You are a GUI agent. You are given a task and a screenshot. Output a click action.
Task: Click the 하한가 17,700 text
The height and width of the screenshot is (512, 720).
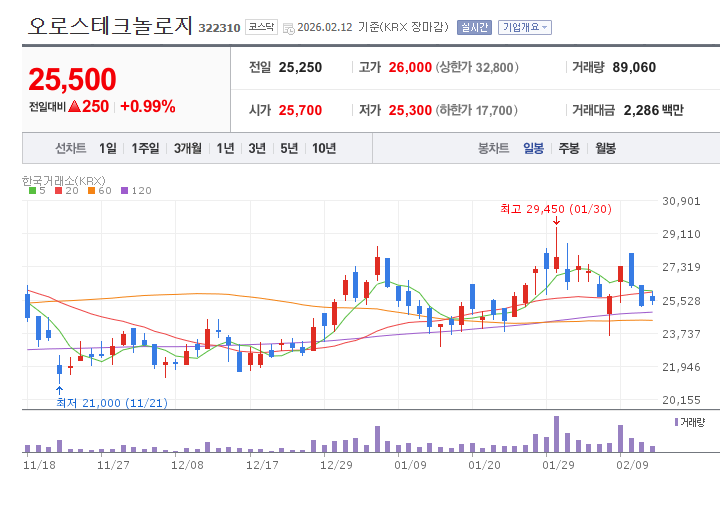click(477, 110)
